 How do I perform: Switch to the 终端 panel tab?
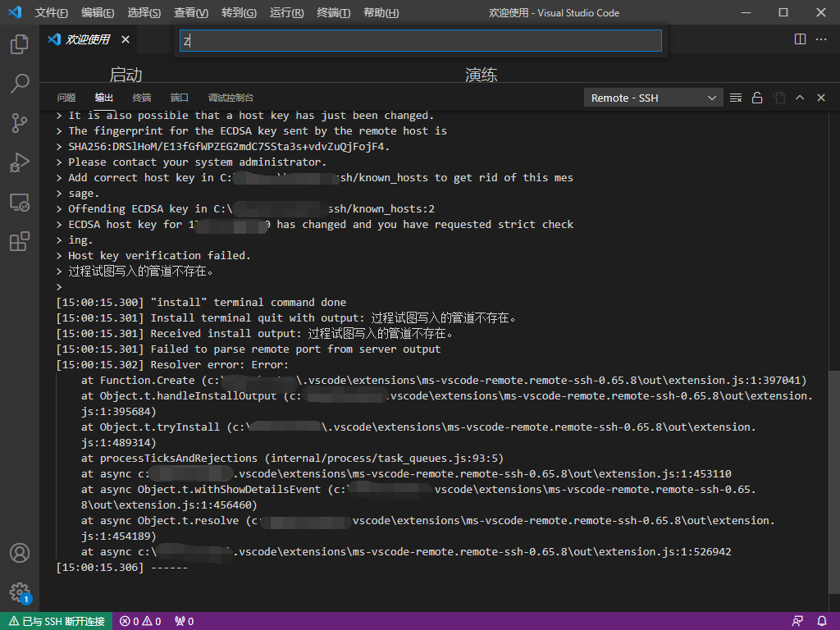(x=141, y=98)
